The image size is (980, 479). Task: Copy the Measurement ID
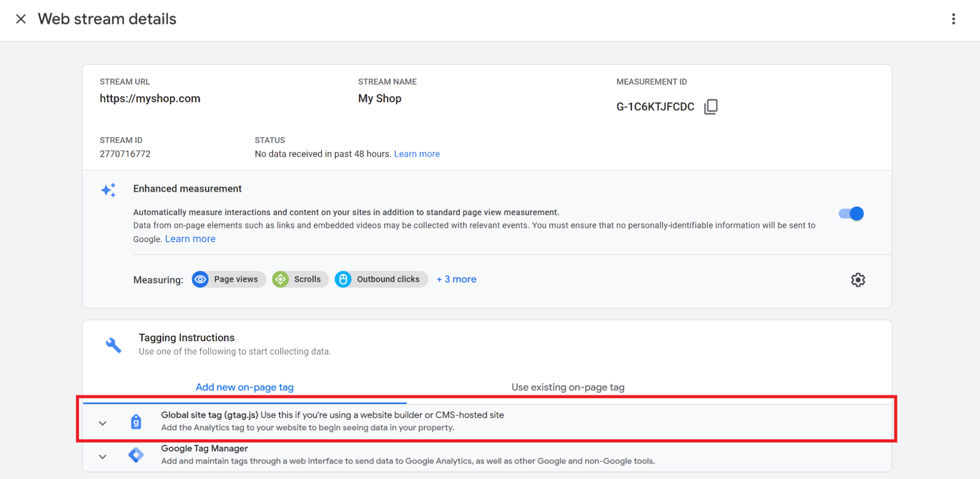tap(711, 107)
